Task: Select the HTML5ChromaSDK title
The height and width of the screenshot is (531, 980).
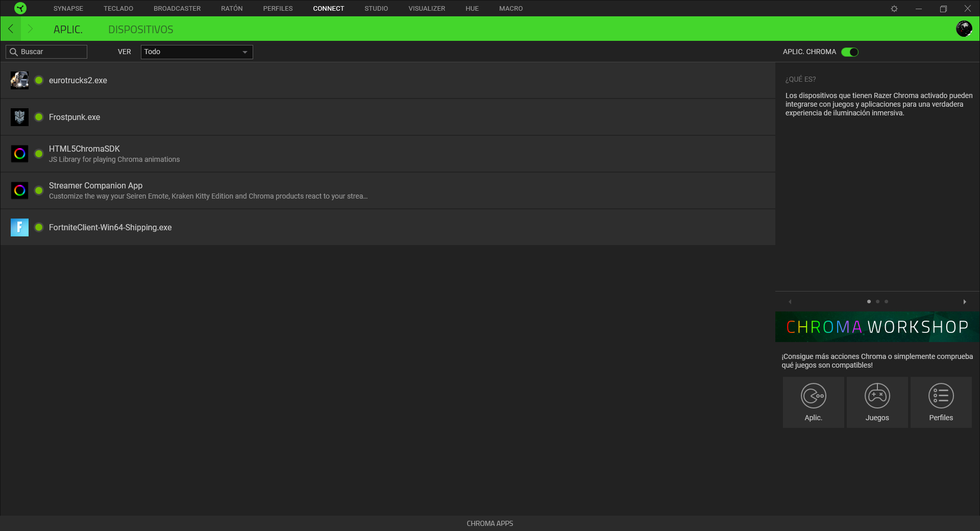Action: (x=84, y=149)
